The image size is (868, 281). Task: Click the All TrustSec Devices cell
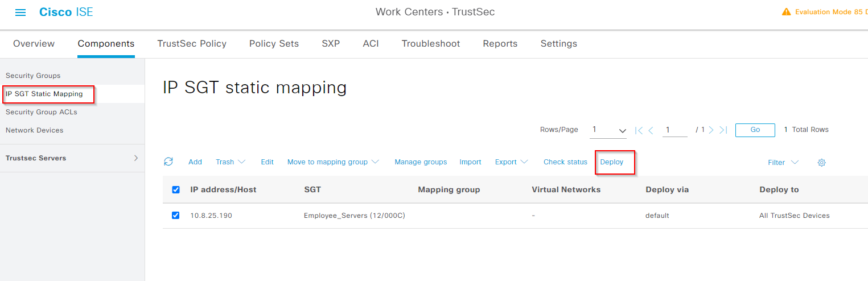tap(795, 216)
